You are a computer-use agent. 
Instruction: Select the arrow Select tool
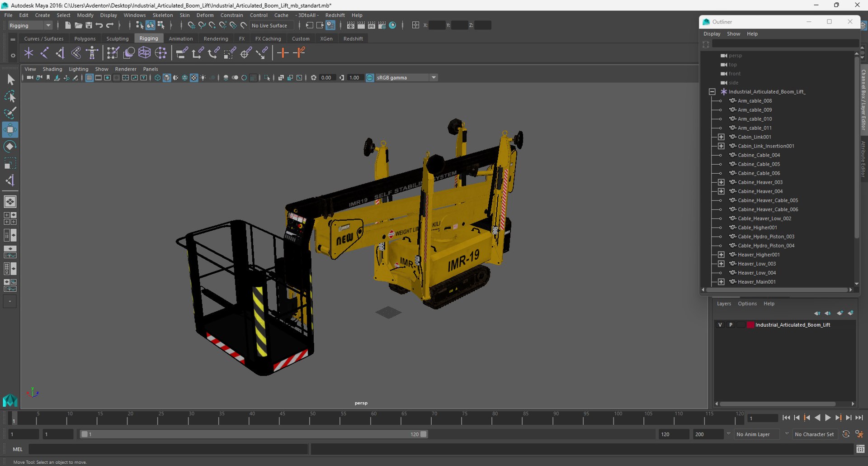coord(10,80)
